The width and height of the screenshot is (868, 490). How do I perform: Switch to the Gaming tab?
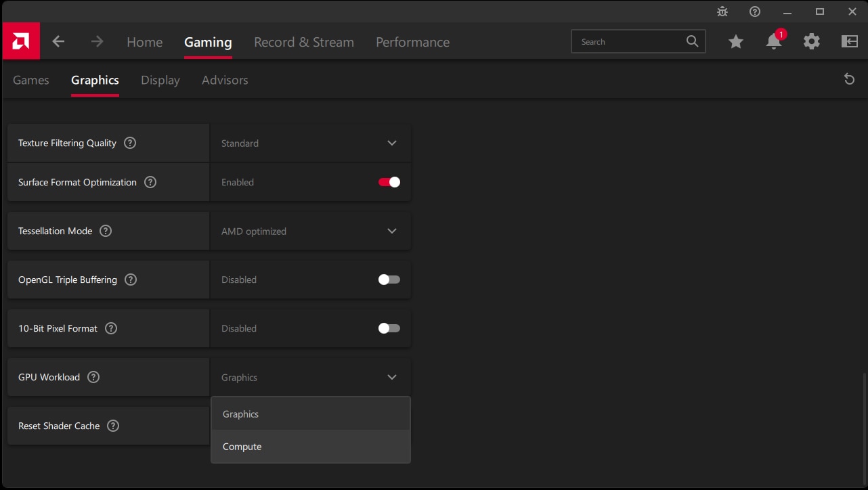208,42
